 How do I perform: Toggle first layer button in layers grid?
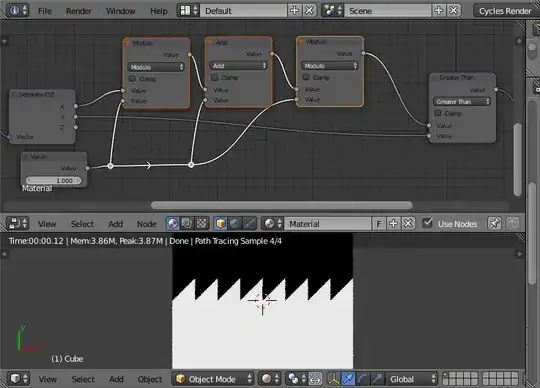446,375
